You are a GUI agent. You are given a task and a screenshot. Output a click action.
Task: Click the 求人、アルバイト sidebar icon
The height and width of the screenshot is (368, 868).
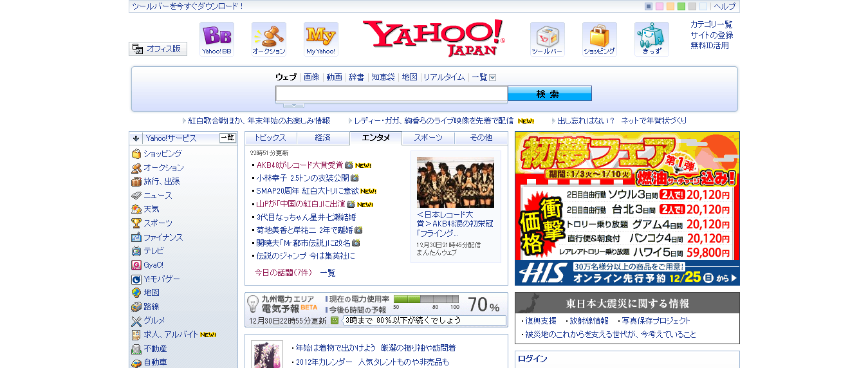pos(136,335)
